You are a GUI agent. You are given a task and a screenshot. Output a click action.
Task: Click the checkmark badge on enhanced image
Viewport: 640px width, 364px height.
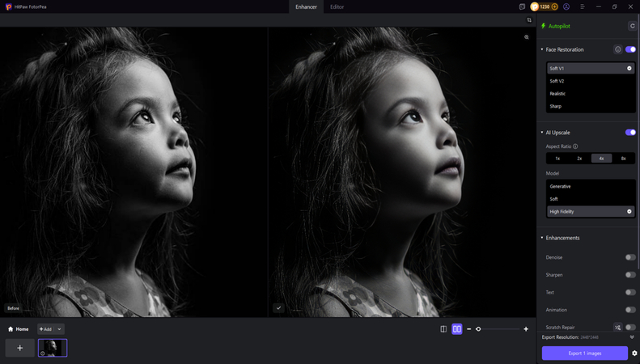tap(279, 308)
